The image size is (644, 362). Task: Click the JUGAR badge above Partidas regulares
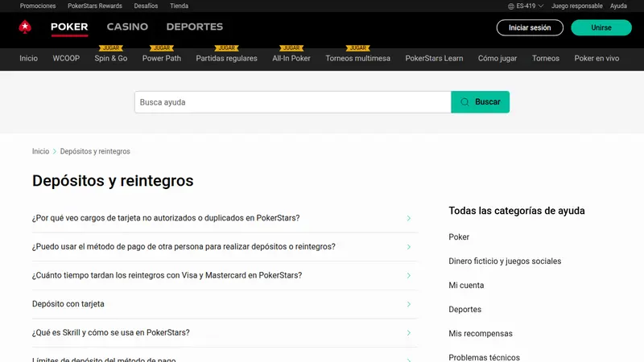point(227,48)
